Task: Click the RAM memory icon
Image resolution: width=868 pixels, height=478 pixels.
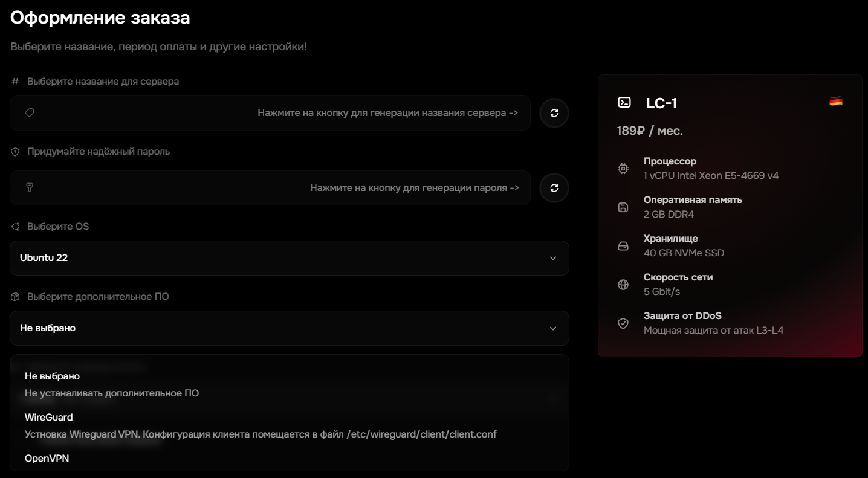Action: point(623,207)
